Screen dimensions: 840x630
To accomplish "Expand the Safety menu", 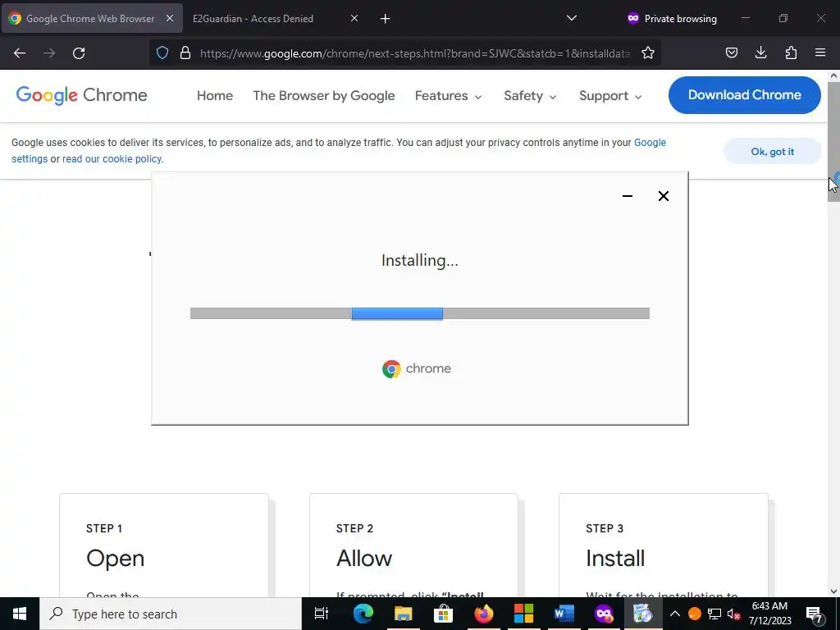I will pos(530,96).
